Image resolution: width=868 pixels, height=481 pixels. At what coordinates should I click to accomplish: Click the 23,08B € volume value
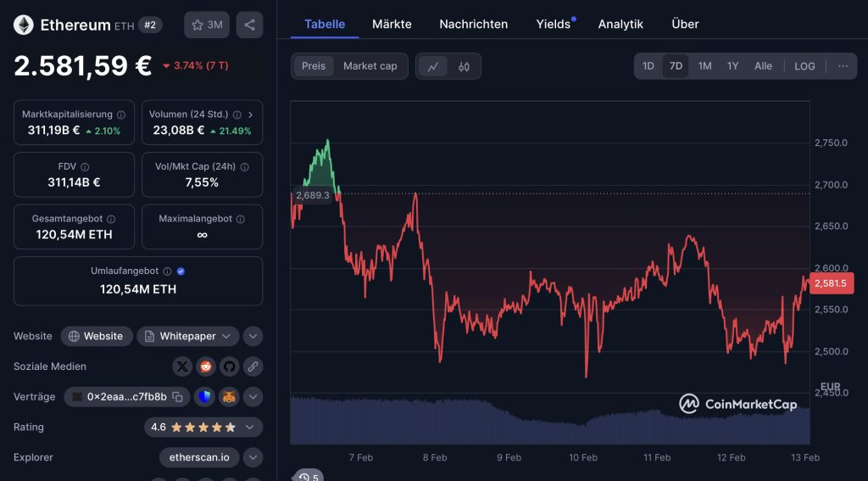pos(179,131)
